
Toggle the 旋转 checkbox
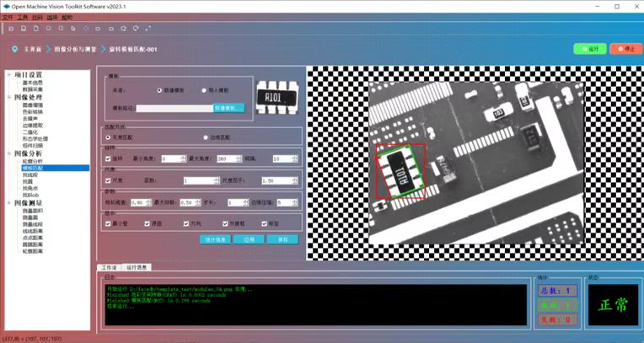tap(108, 158)
